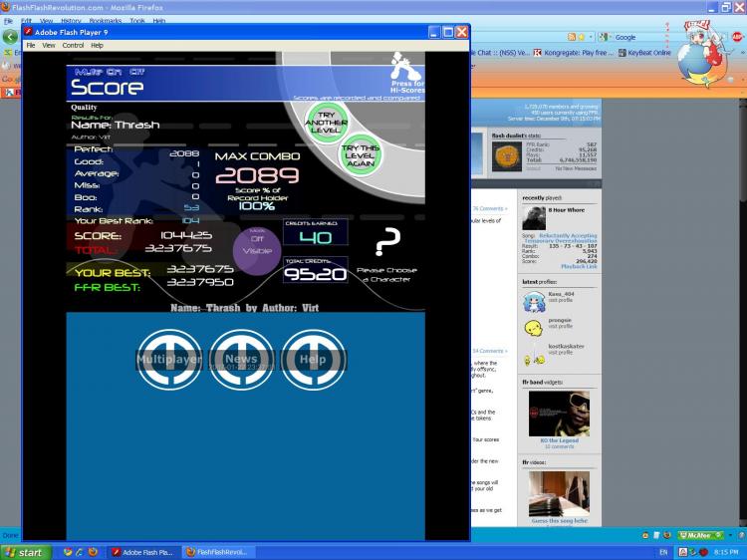747x560 pixels.
Task: Click flash dualist avatar thumbnail
Action: coord(506,155)
